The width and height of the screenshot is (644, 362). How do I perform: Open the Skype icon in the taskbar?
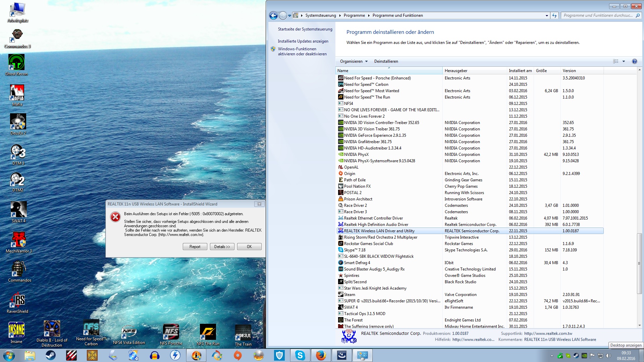tap(300, 355)
